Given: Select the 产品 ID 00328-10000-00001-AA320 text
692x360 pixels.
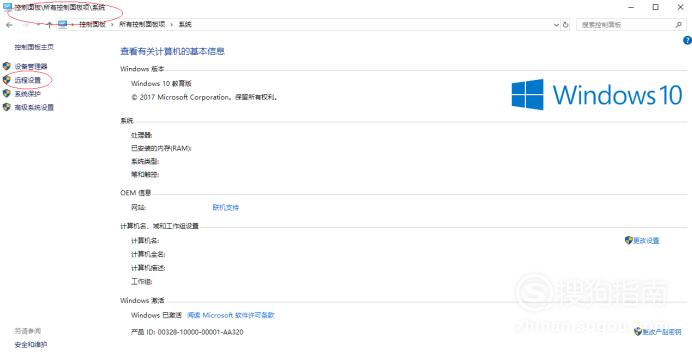Looking at the screenshot, I should coord(187,332).
